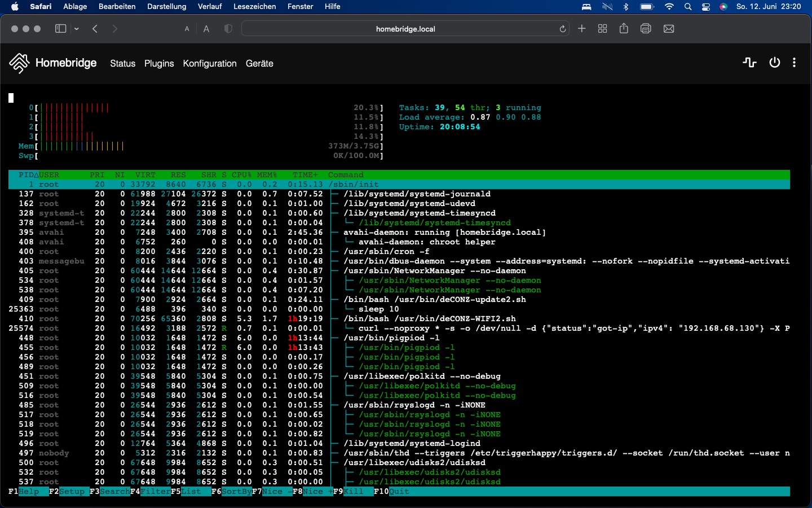Open Safari tab overview grid icon

(x=602, y=29)
